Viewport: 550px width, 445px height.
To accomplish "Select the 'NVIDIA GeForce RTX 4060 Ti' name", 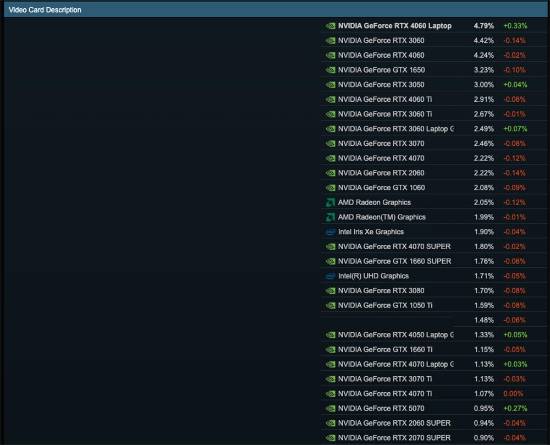I will point(385,100).
